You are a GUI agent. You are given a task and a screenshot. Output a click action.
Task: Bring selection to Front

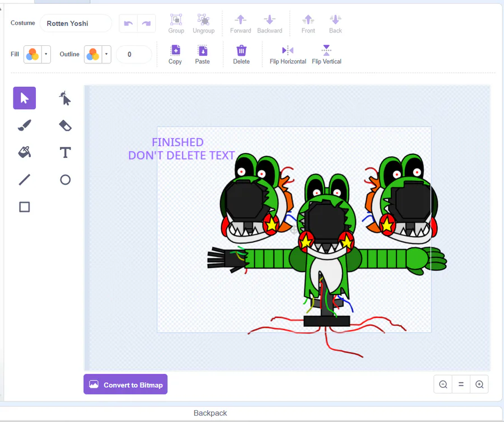(308, 24)
